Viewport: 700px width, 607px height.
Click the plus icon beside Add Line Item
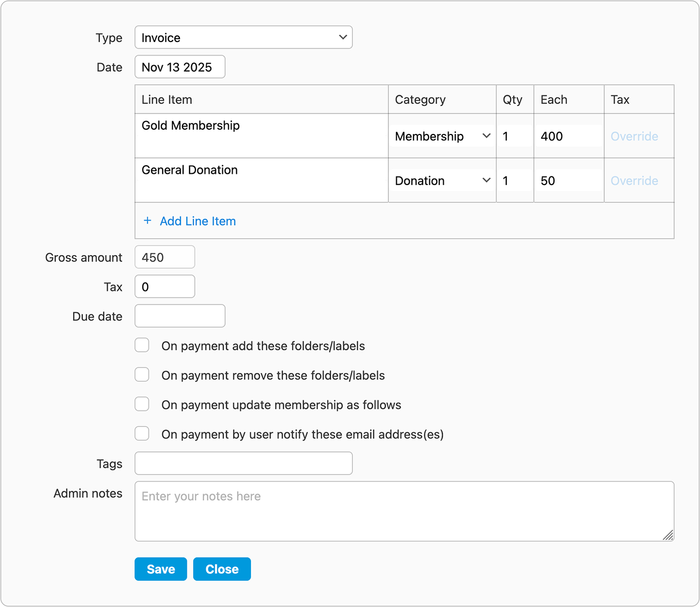[x=148, y=221]
